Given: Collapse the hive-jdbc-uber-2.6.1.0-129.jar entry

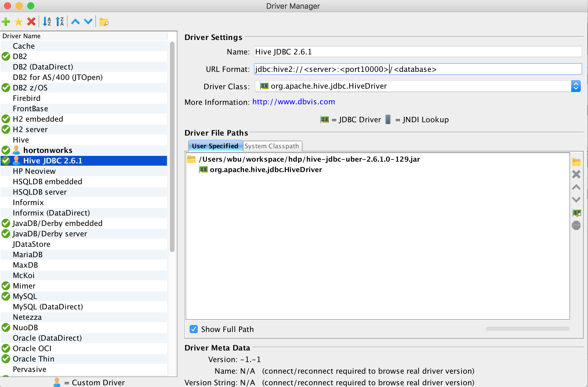Looking at the screenshot, I should [x=192, y=159].
